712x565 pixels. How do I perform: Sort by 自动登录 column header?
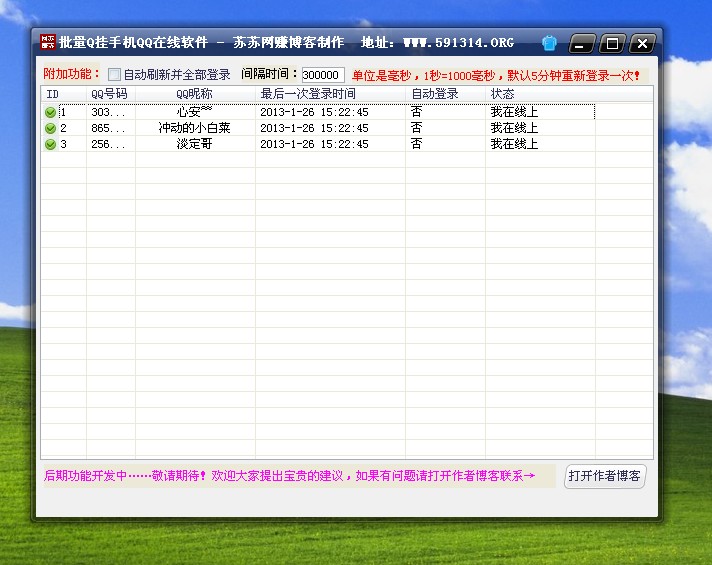[x=445, y=94]
